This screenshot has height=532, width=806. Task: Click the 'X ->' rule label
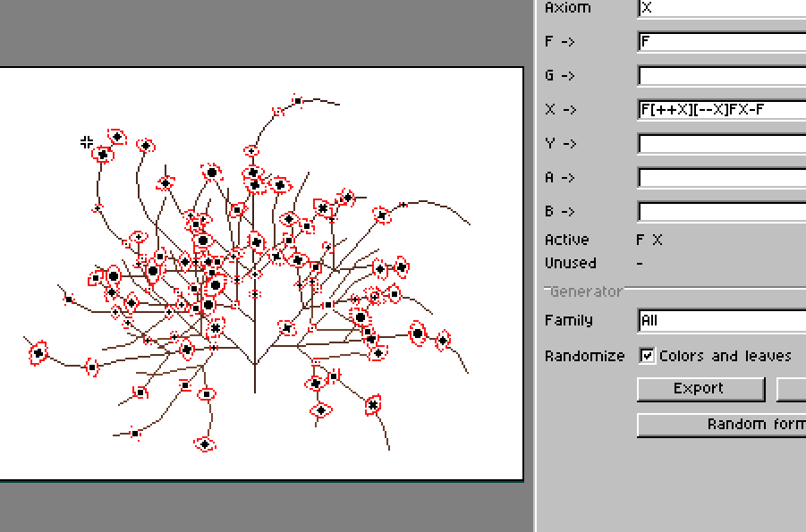560,109
